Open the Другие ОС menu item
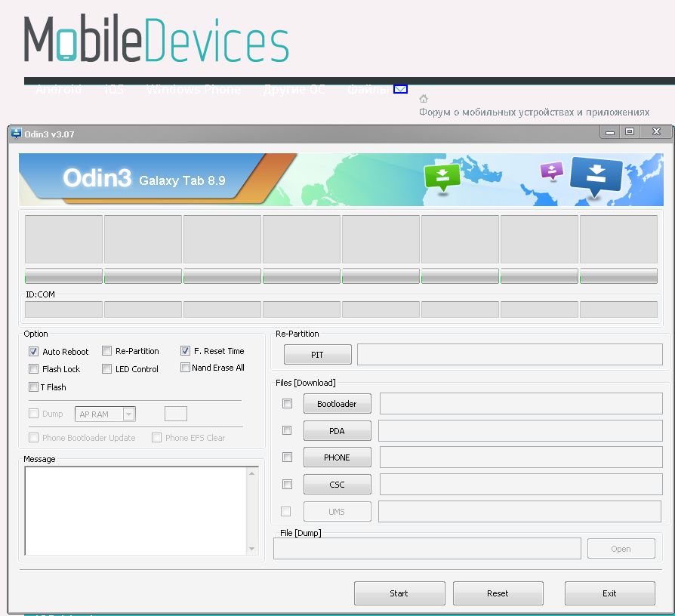Screen dimensions: 675x616 (x=294, y=89)
